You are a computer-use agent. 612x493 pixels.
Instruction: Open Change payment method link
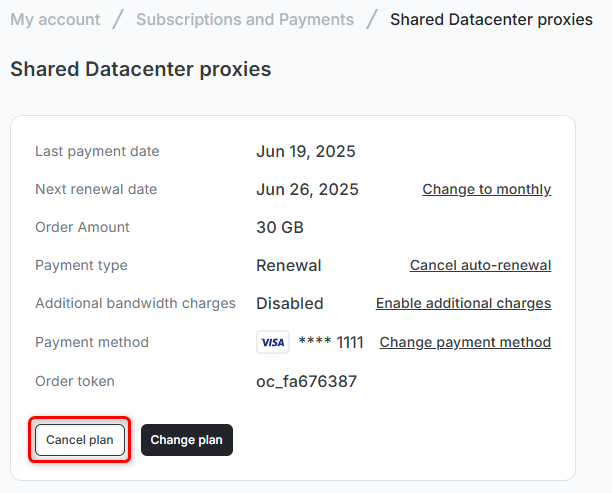pos(465,342)
